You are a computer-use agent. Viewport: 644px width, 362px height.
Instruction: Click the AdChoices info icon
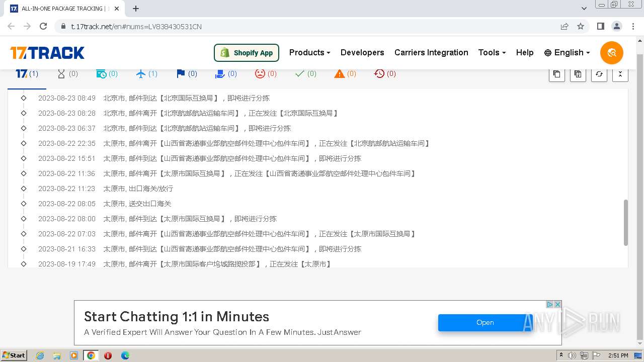pos(550,305)
